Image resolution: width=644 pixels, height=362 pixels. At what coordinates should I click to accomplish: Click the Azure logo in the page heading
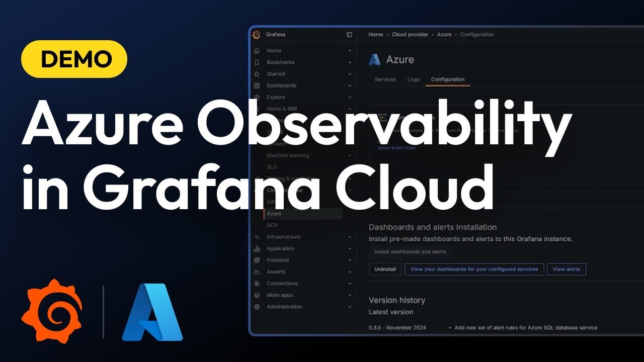[374, 59]
